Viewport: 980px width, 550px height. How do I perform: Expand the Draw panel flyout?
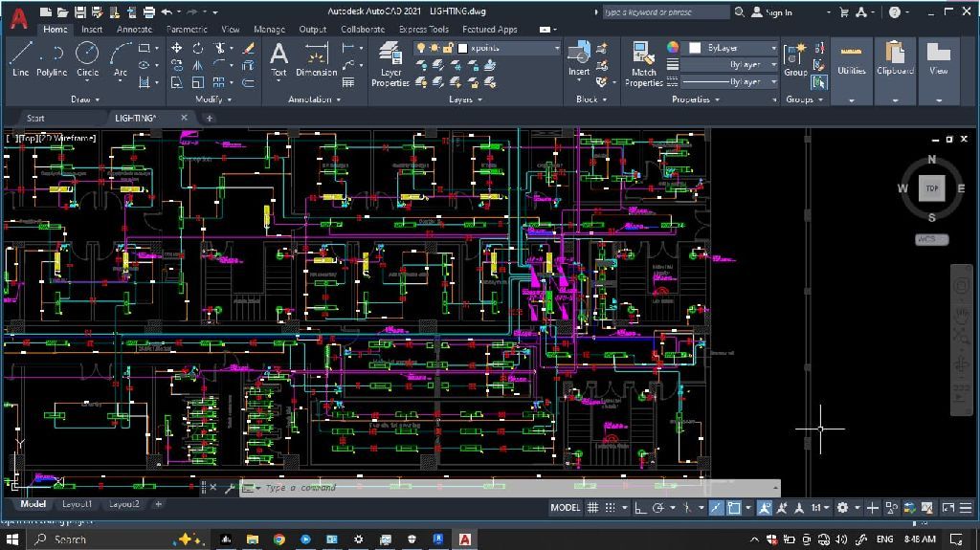[x=86, y=99]
